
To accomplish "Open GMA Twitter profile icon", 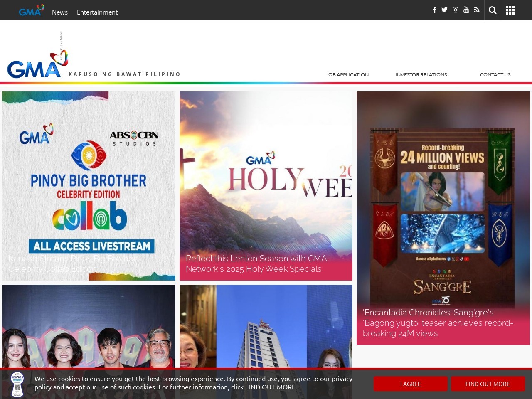I will coord(444,10).
